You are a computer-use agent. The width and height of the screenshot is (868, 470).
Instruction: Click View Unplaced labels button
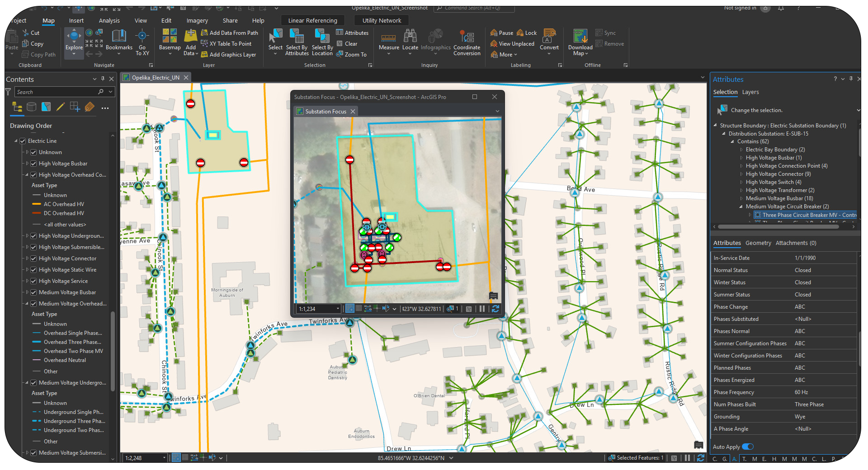pyautogui.click(x=513, y=43)
